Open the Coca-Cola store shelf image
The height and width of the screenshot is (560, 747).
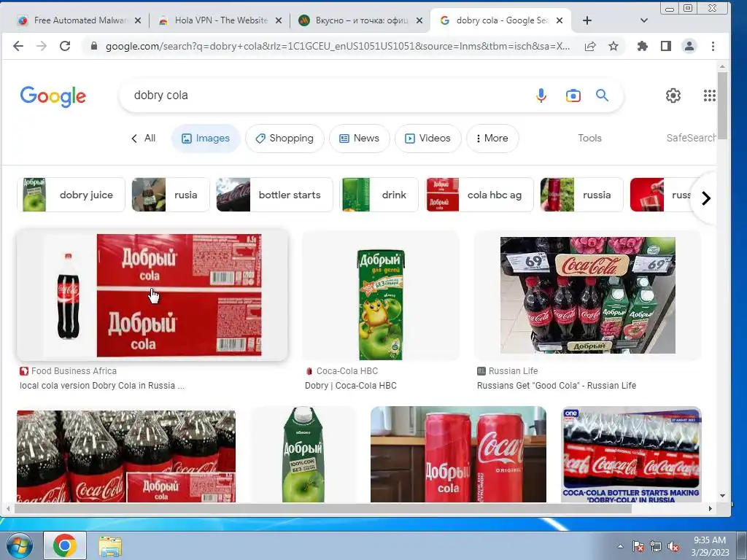tap(587, 295)
